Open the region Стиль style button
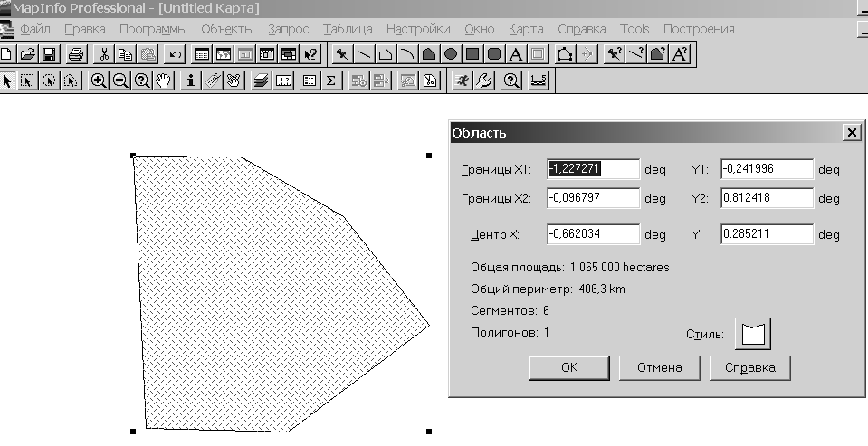This screenshot has width=868, height=446. [753, 334]
